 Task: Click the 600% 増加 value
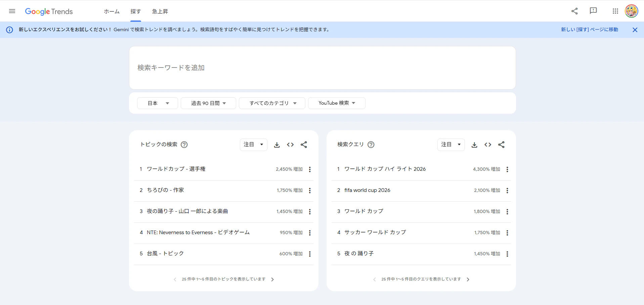pos(291,254)
